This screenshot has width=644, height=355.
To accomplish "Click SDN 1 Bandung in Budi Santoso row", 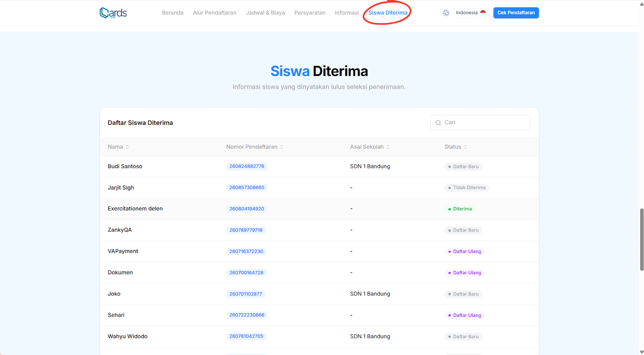I will 370,166.
